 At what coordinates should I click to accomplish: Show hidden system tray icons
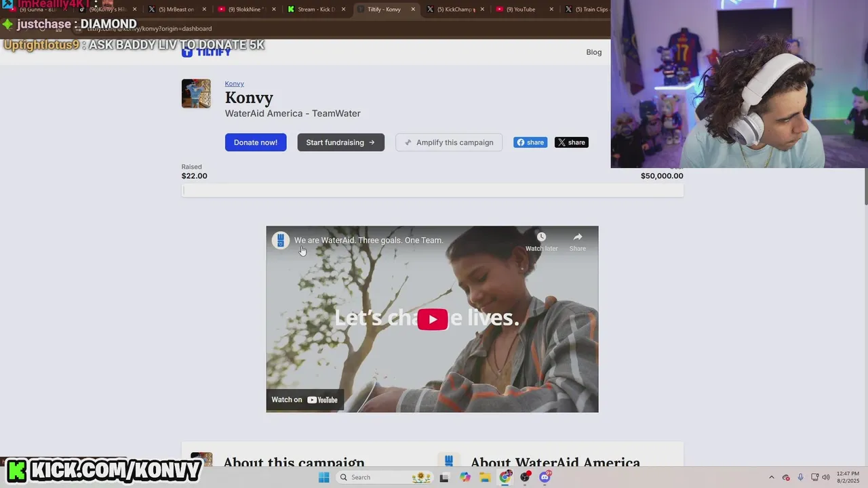pos(772,477)
